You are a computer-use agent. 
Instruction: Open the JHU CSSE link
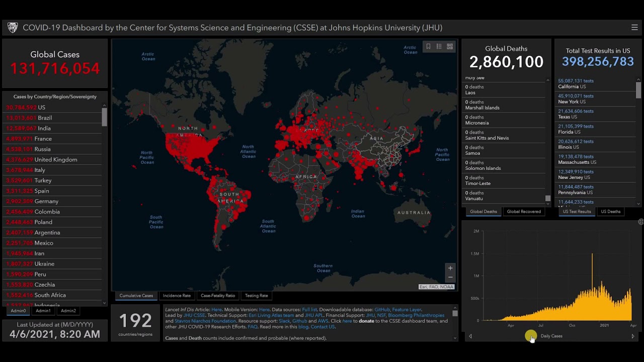click(194, 315)
